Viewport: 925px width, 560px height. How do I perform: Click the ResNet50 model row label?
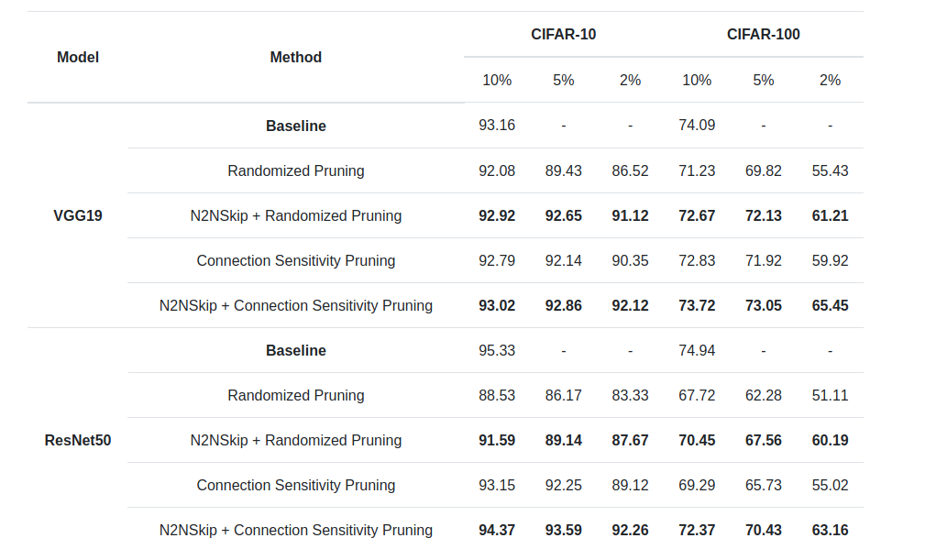coord(78,440)
